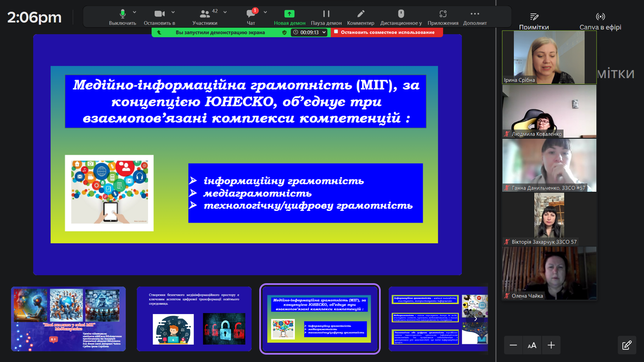This screenshot has height=362, width=644.
Task: Expand share timer dropdown 00:09:13
Action: [x=324, y=32]
